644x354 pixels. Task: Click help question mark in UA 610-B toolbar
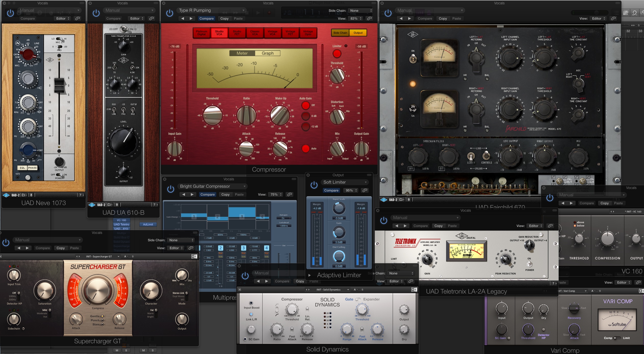(x=155, y=205)
